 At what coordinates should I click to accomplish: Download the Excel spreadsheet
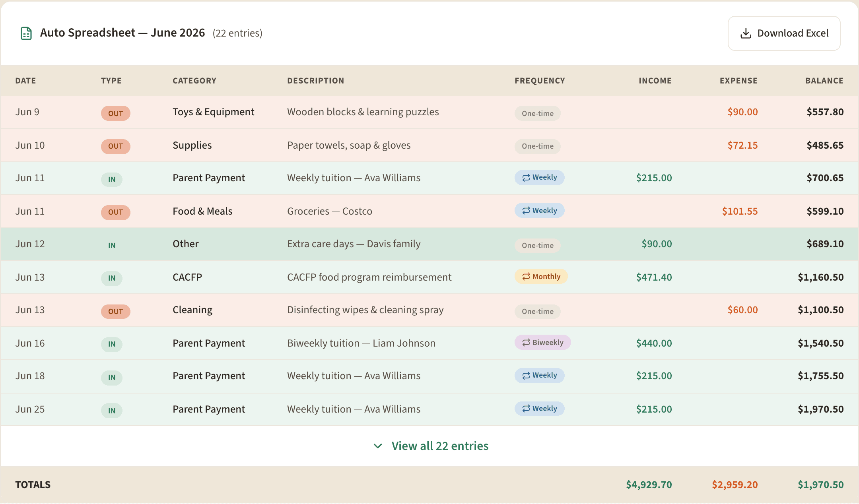[x=784, y=33]
